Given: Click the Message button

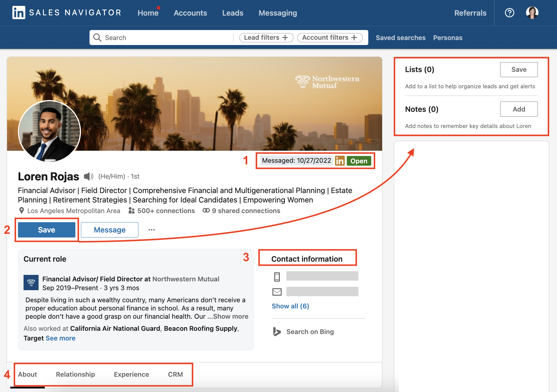Looking at the screenshot, I should pyautogui.click(x=110, y=230).
